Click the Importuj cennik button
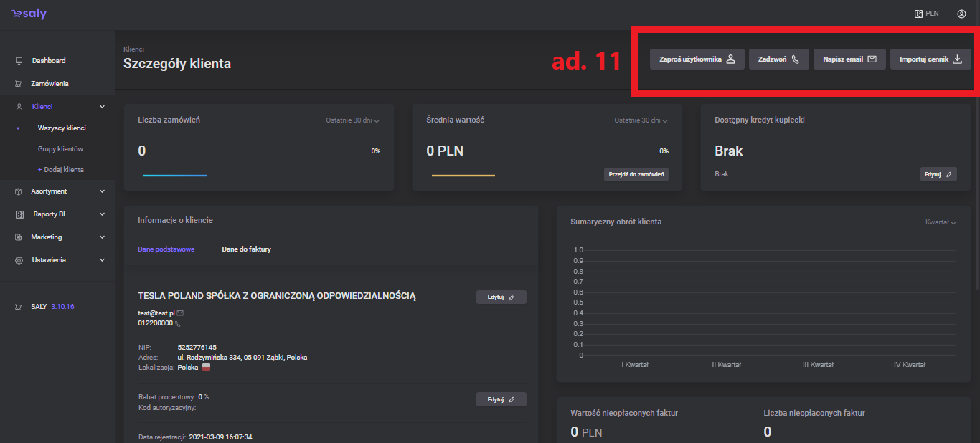The height and width of the screenshot is (443, 980). [x=930, y=59]
